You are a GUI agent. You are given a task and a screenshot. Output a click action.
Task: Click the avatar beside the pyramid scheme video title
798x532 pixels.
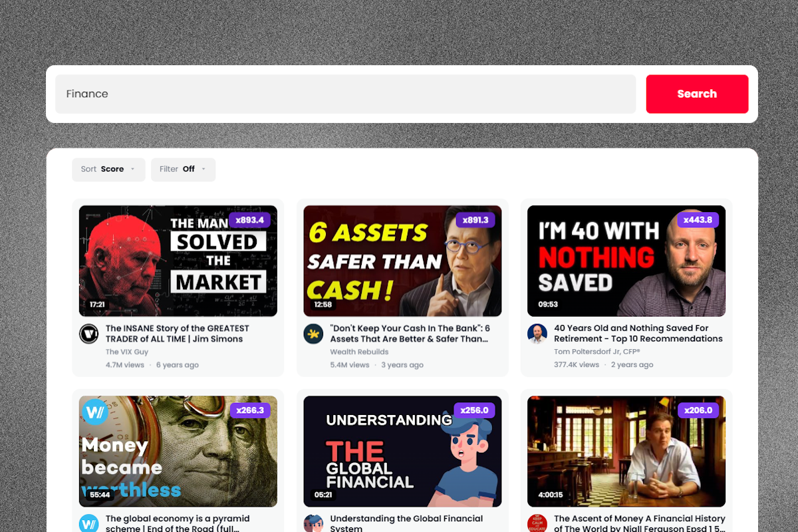pyautogui.click(x=88, y=523)
